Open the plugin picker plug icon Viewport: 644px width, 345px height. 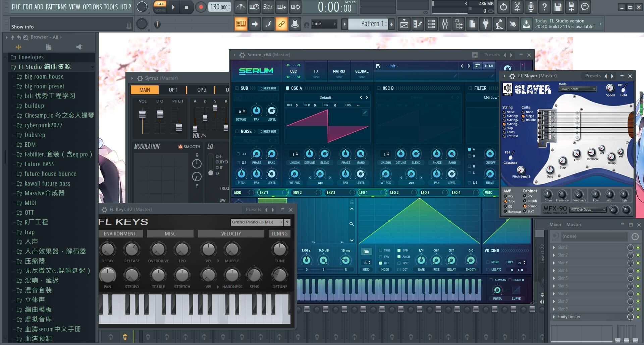pos(485,24)
